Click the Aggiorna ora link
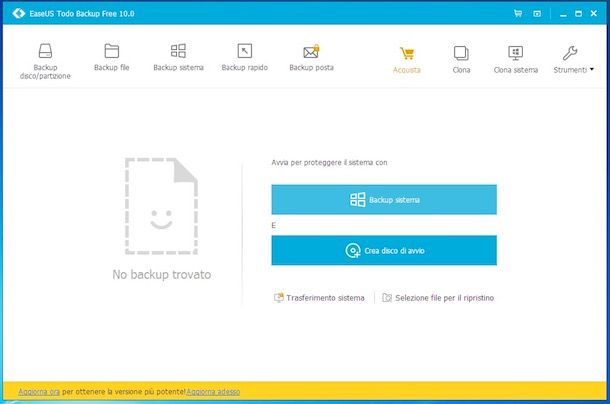 (x=39, y=392)
